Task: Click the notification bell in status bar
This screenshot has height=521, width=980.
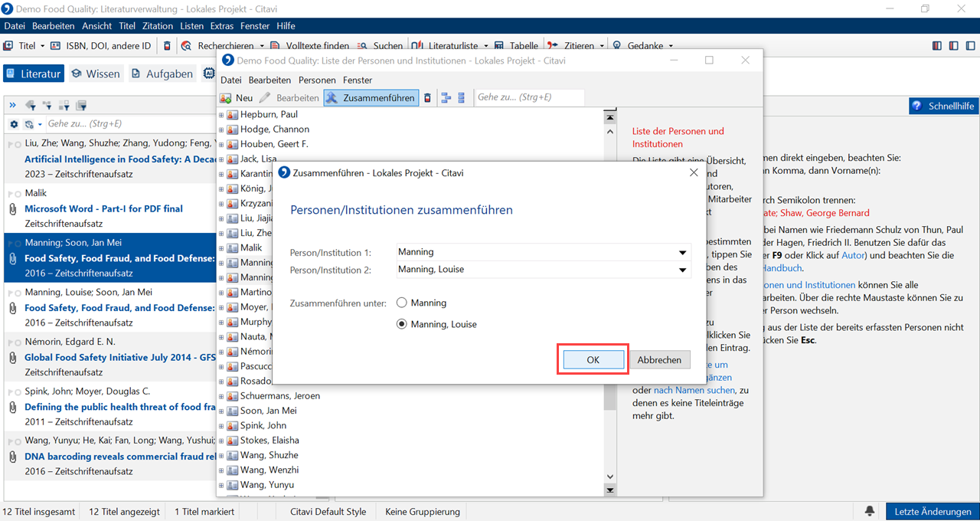Action: pos(870,511)
